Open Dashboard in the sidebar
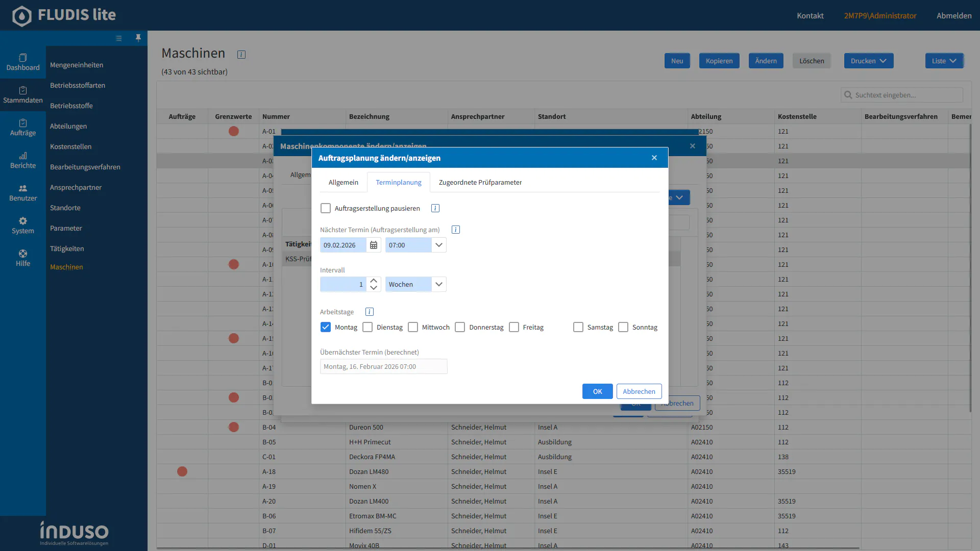 23,62
